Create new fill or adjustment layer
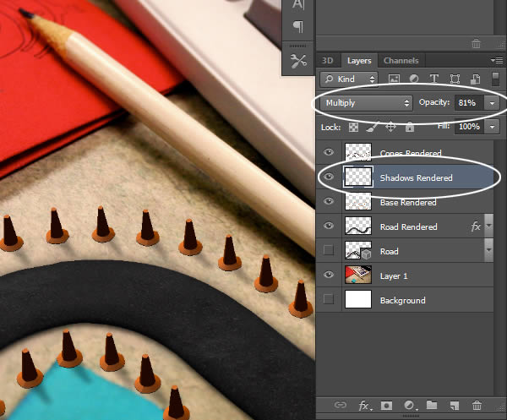Screen dimensions: 507x420 tap(410, 406)
